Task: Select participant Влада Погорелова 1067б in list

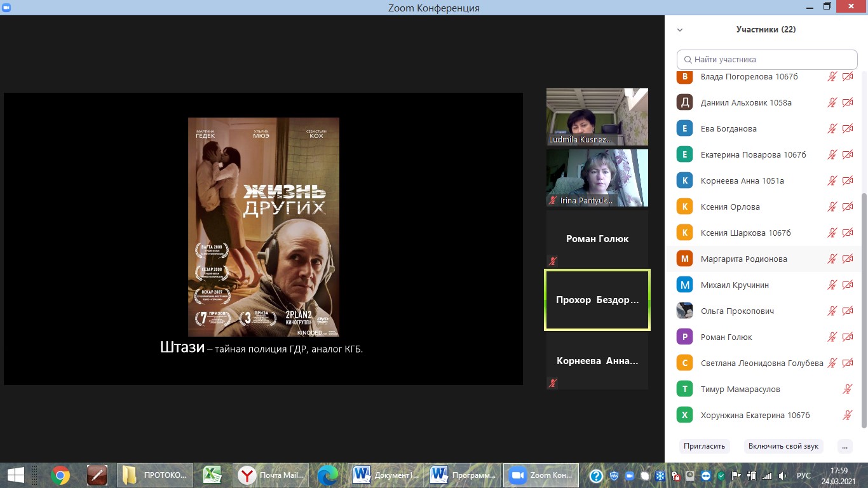Action: (763, 76)
